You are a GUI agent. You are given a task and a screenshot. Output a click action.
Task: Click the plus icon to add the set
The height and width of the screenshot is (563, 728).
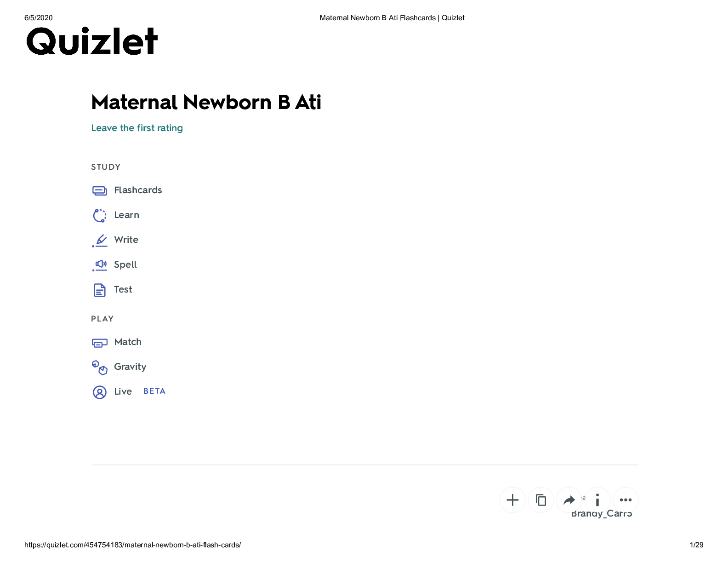pyautogui.click(x=512, y=500)
